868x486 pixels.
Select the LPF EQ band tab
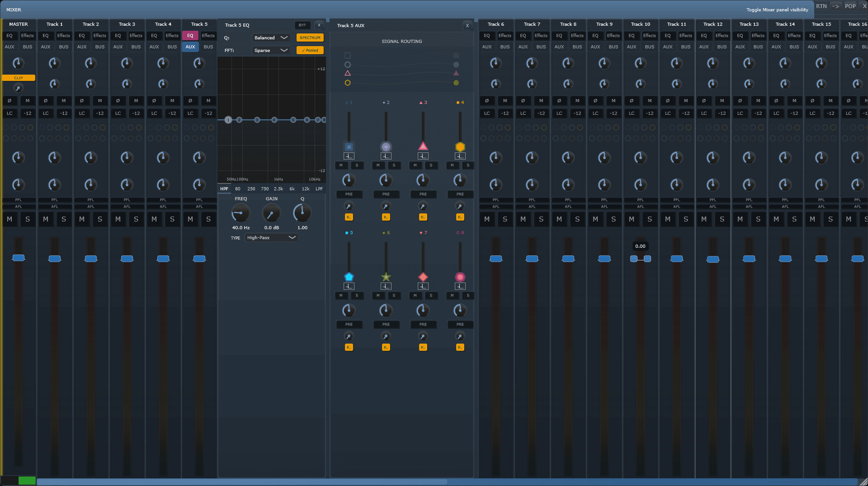pyautogui.click(x=319, y=189)
